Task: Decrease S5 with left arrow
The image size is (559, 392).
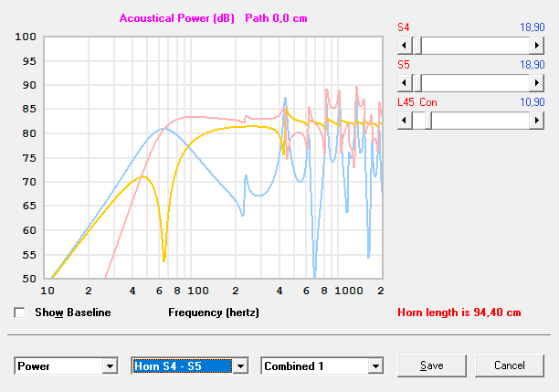Action: [405, 83]
